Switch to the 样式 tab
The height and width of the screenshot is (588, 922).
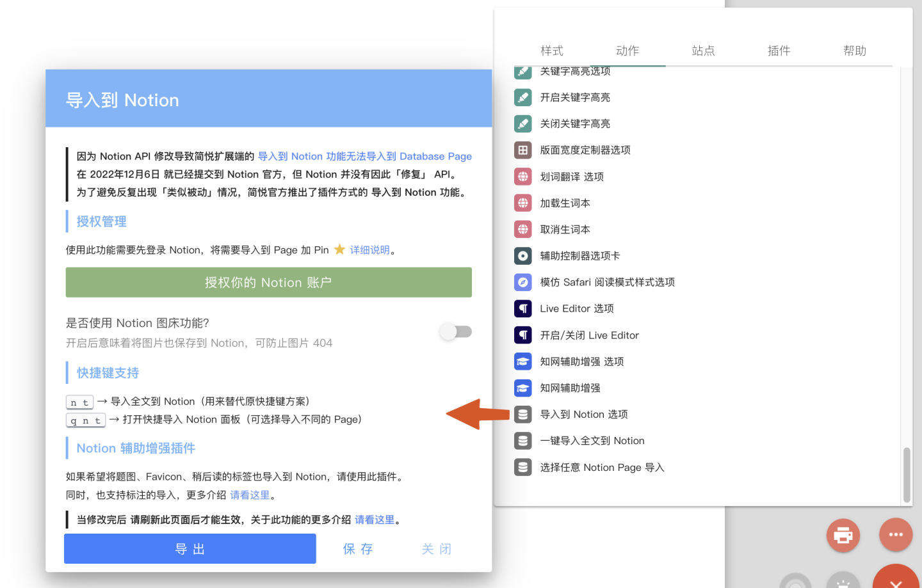click(x=552, y=51)
